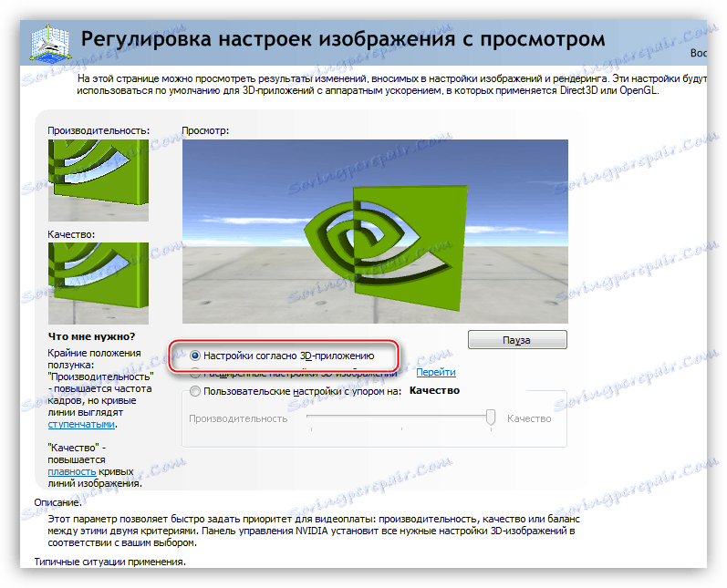
Task: Select 'Настройки согласно 3D-приложению' radio button
Action: [195, 356]
